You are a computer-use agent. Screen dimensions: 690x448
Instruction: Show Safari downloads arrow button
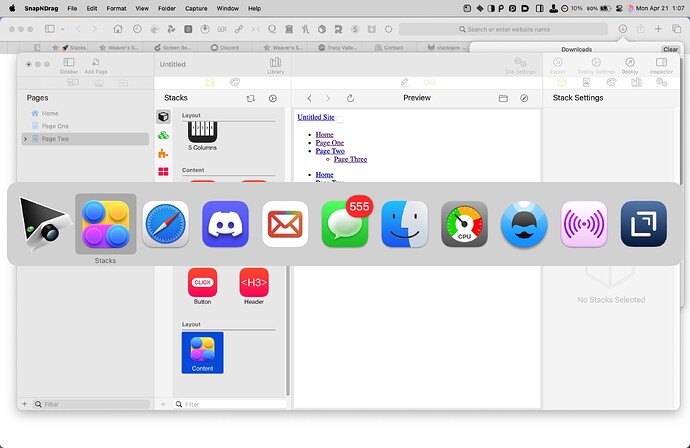623,29
